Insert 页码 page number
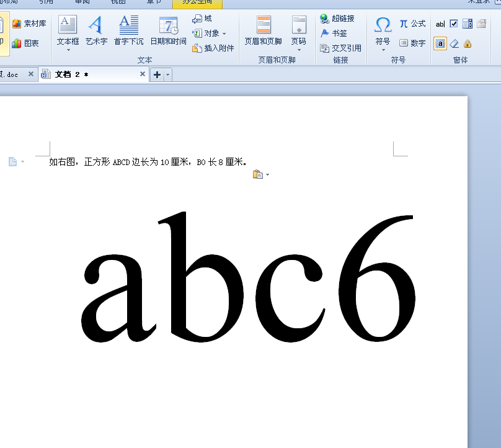Screen dimensions: 501x448 click(x=299, y=30)
